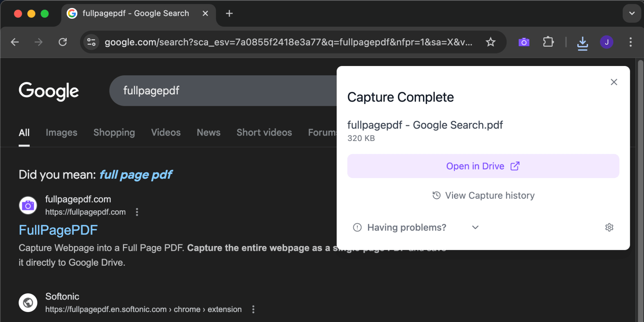Click the 'full page pdf' suggestion link
The image size is (644, 322).
point(136,175)
